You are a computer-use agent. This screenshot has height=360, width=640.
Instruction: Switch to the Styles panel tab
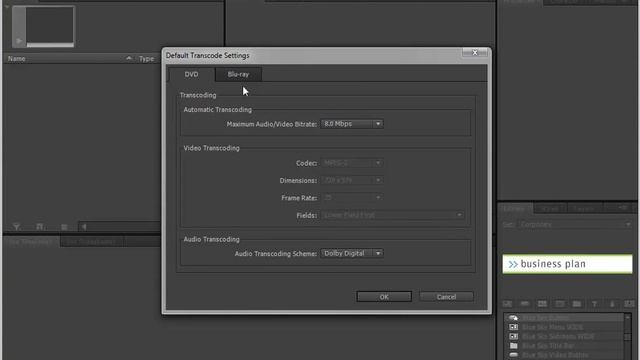[549, 209]
